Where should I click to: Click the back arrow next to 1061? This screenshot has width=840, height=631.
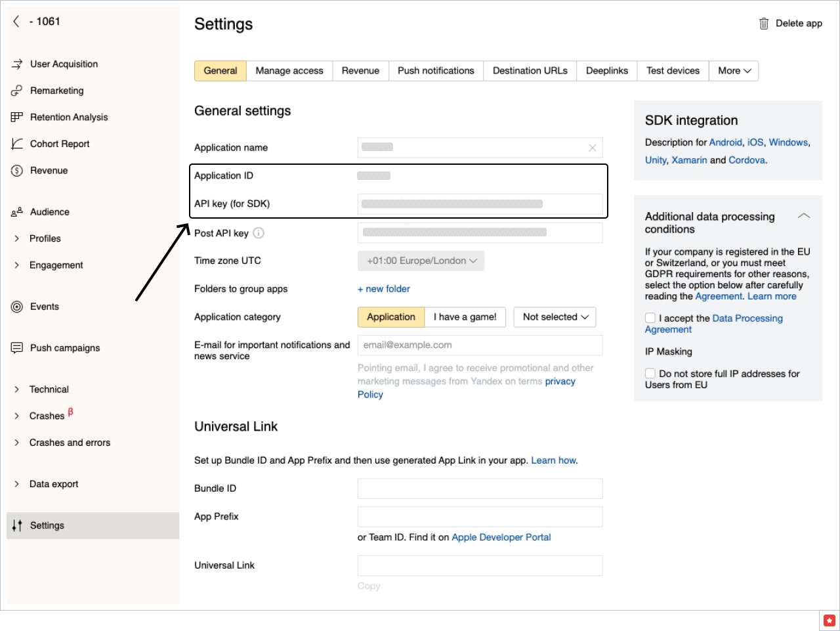pyautogui.click(x=16, y=21)
